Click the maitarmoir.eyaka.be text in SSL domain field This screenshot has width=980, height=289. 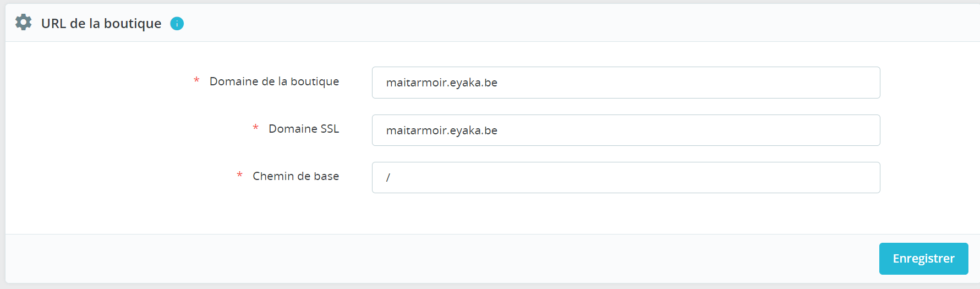click(x=441, y=130)
